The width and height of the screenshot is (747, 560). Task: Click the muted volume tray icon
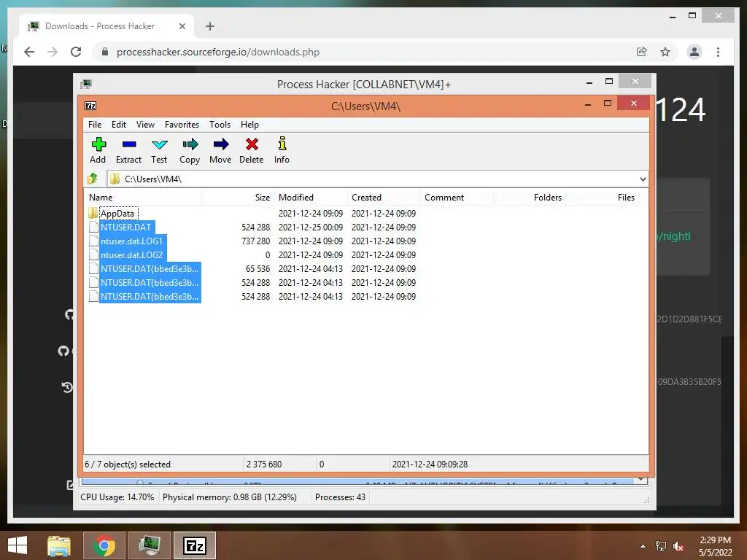tap(678, 546)
